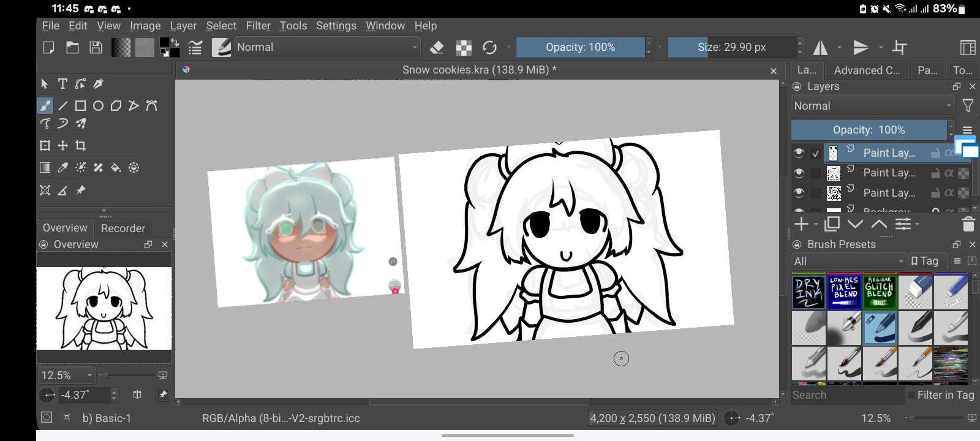
Task: Pick the Crop tool
Action: [x=80, y=146]
